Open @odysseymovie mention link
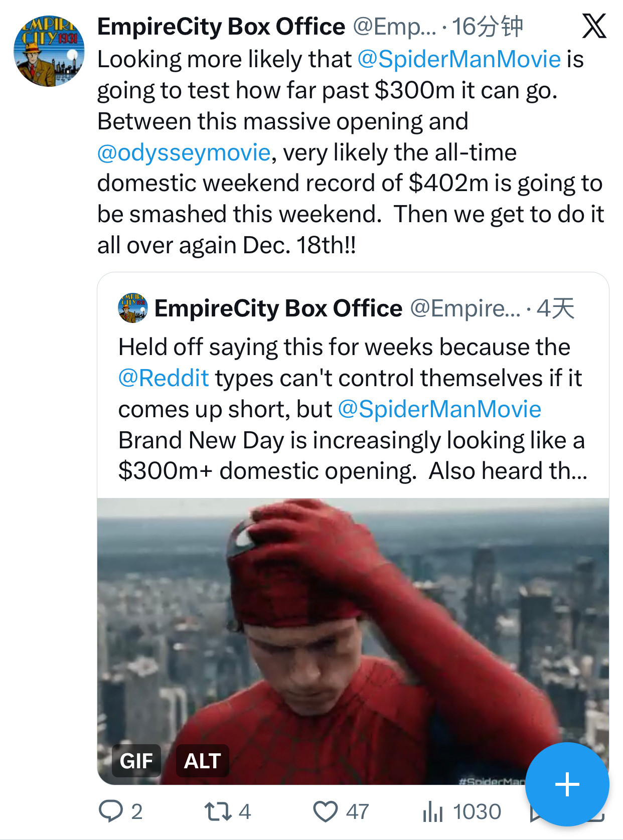 point(184,152)
